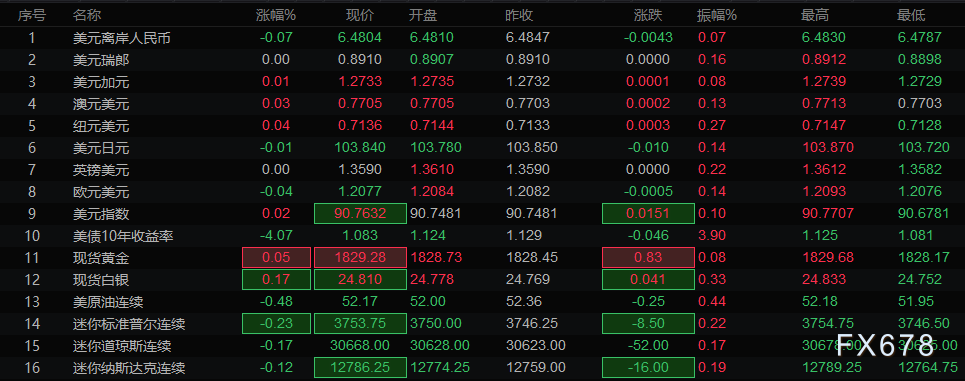
Task: Sort by the 最高 column header
Action: 815,15
